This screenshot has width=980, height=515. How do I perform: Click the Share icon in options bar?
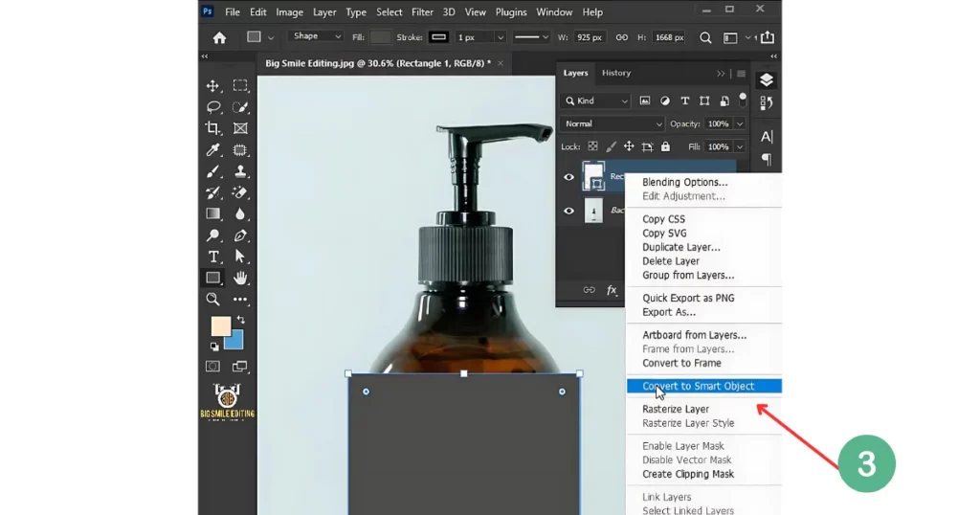point(768,37)
